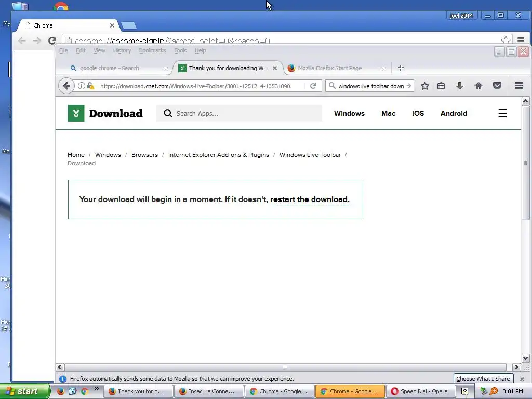The width and height of the screenshot is (532, 399).
Task: Open the Firefox Edit menu
Action: pos(81,50)
